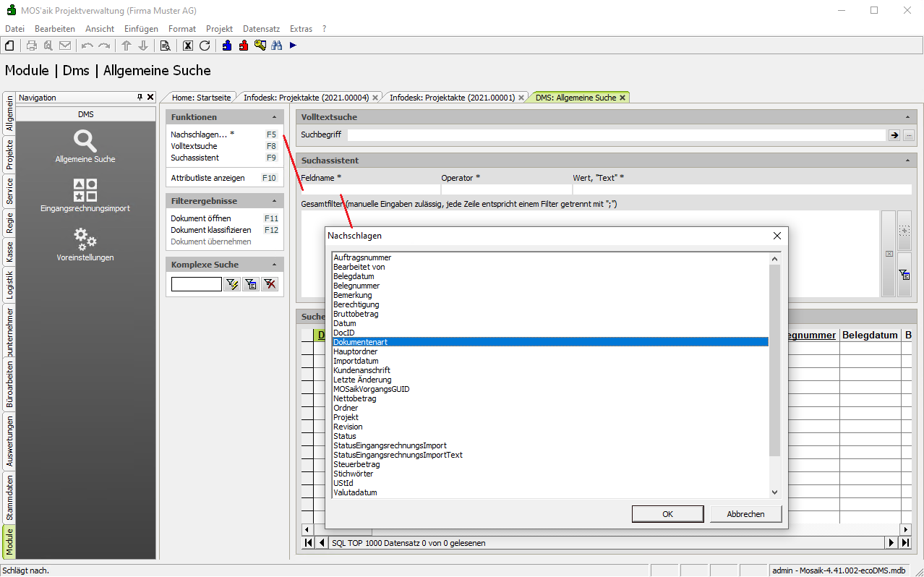Screen dimensions: 924x577
Task: Collapse the Funktionen panel section
Action: (x=274, y=117)
